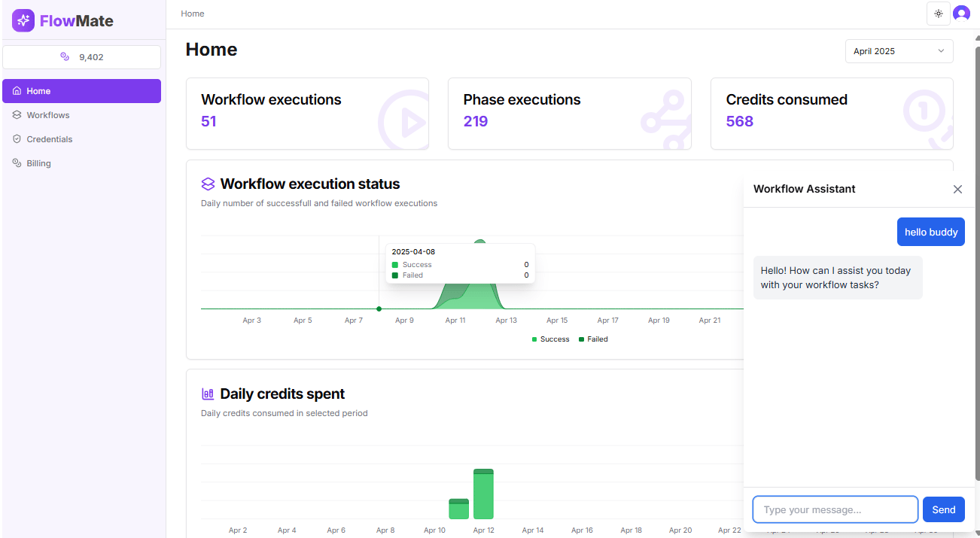Expand the period selector chevron arrow
The height and width of the screenshot is (538, 980).
941,51
